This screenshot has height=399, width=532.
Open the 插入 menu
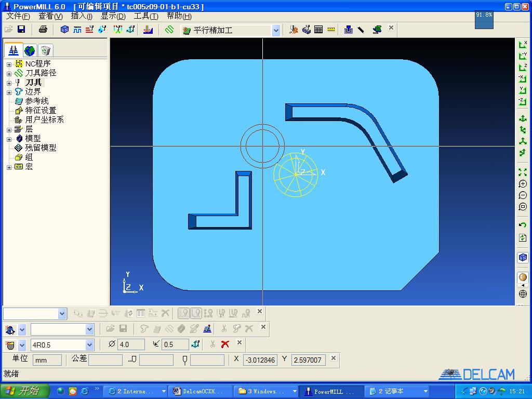82,16
